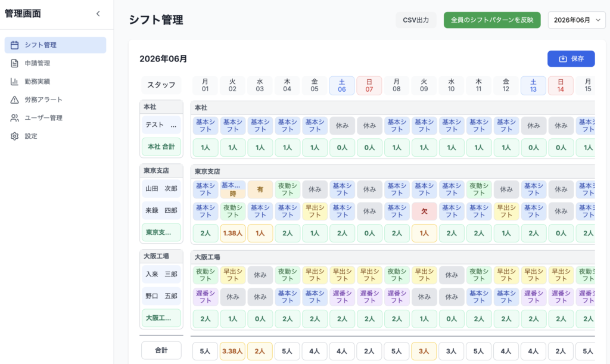The width and height of the screenshot is (610, 364).
Task: Click staff name 来録 四郎
Action: [161, 210]
